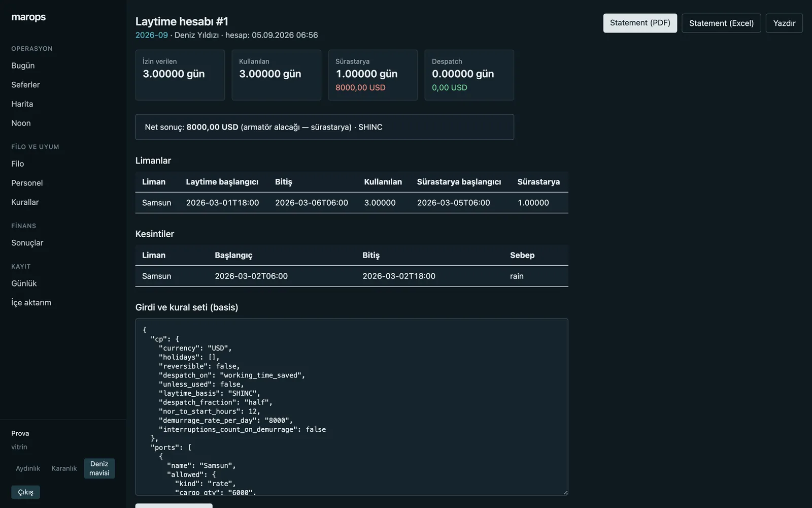The height and width of the screenshot is (508, 812).
Task: Click the Çıkış logout button
Action: point(25,492)
